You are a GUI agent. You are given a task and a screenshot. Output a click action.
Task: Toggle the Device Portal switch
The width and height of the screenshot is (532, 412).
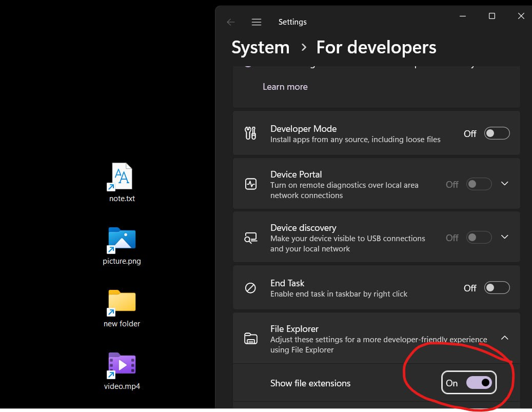tap(479, 184)
